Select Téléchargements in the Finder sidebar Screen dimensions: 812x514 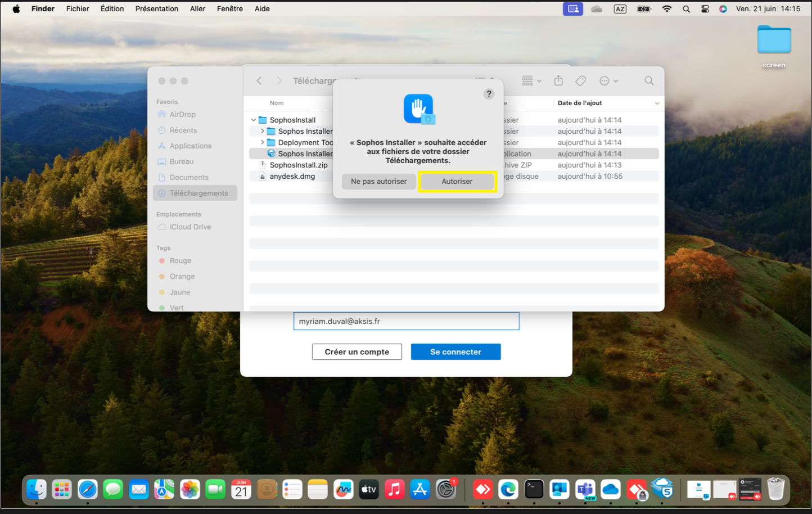pyautogui.click(x=195, y=193)
